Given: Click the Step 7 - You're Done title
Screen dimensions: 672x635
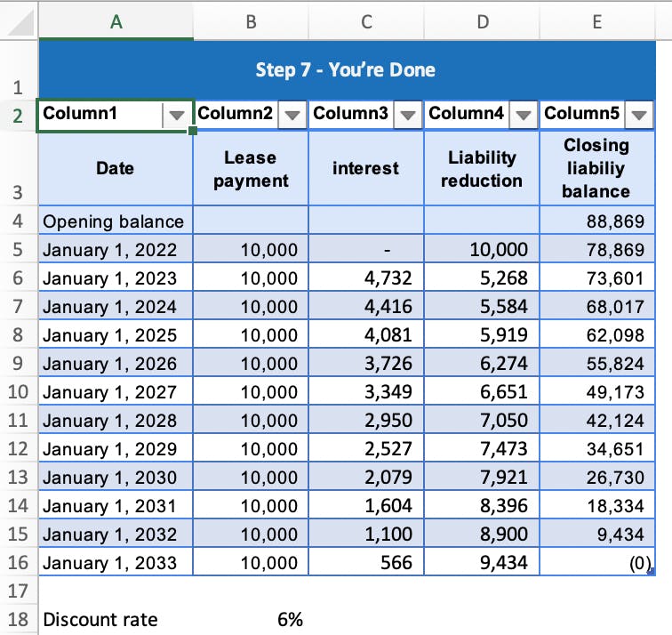Looking at the screenshot, I should 345,69.
